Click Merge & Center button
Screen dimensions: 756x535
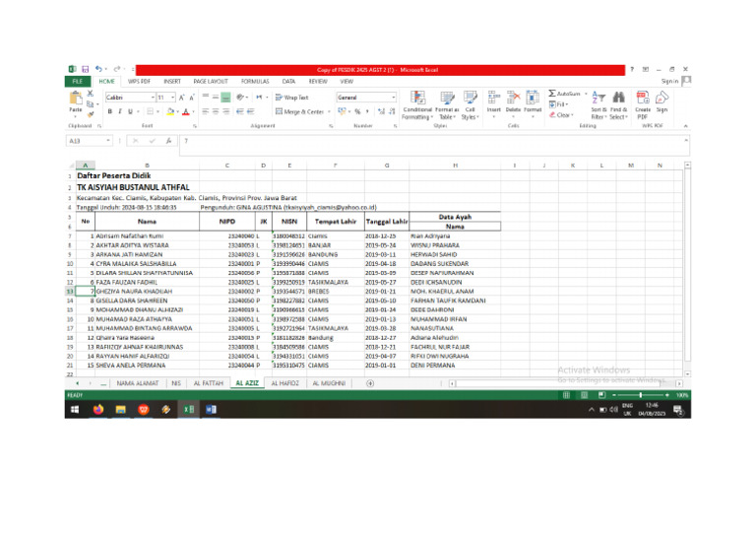(299, 112)
